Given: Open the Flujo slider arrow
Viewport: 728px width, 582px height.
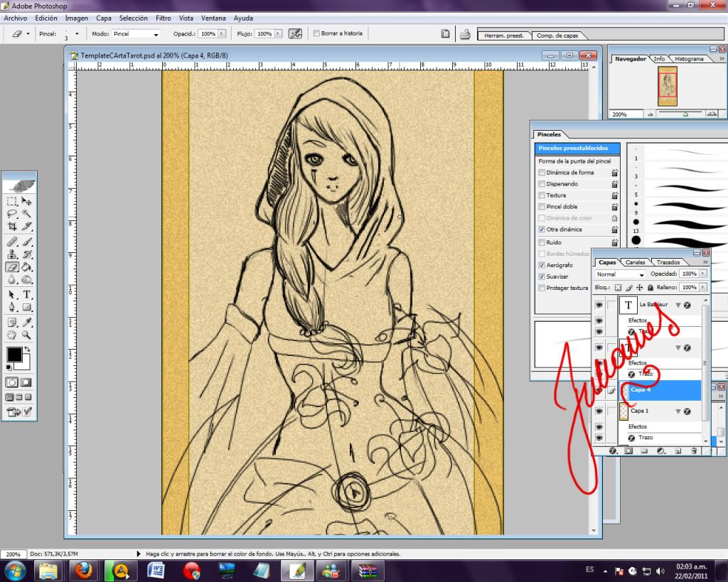Looking at the screenshot, I should pyautogui.click(x=278, y=34).
